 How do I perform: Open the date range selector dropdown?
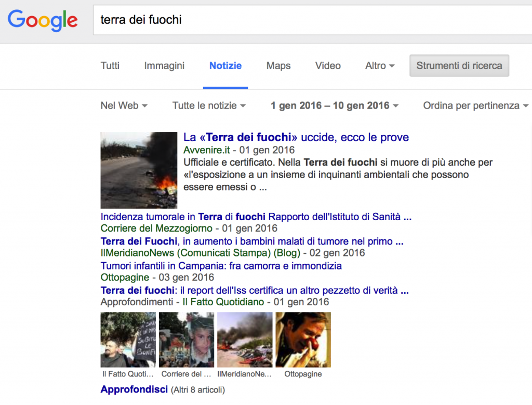[x=335, y=105]
